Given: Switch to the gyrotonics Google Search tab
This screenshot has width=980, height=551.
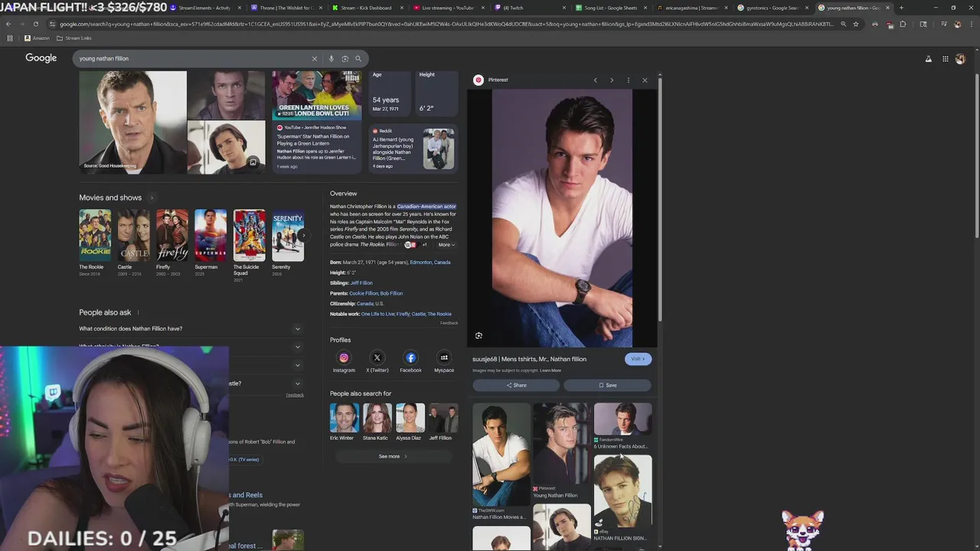Looking at the screenshot, I should click(773, 8).
